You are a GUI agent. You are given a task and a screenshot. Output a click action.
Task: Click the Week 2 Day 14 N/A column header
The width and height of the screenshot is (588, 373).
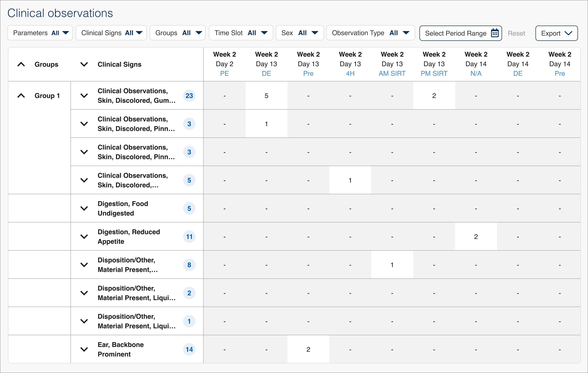point(476,64)
